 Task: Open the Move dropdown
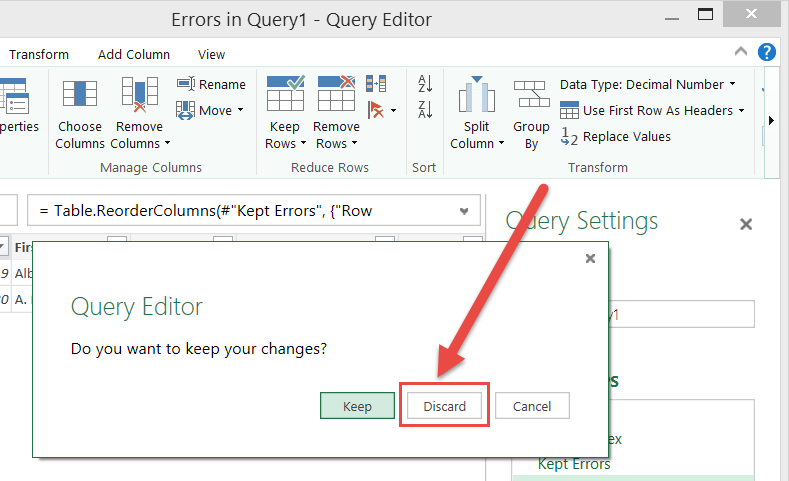click(x=211, y=111)
